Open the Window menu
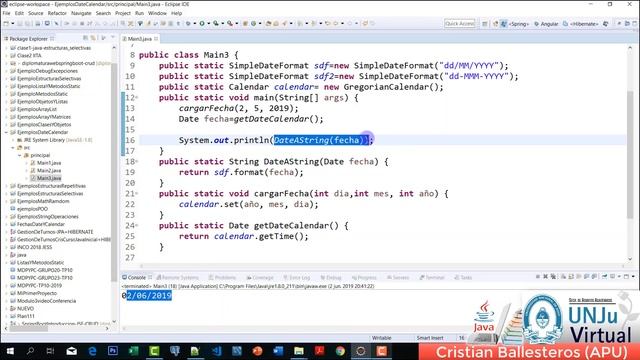 tap(157, 13)
